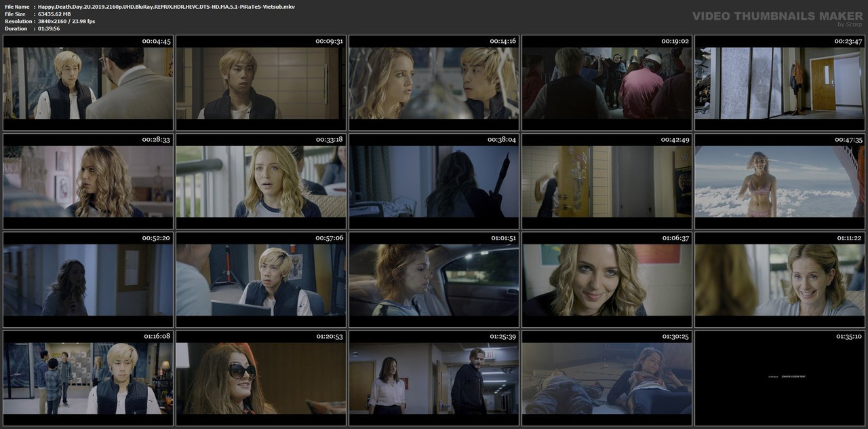Open the thumbnail at 00:52:20
The height and width of the screenshot is (429, 868).
click(x=88, y=280)
